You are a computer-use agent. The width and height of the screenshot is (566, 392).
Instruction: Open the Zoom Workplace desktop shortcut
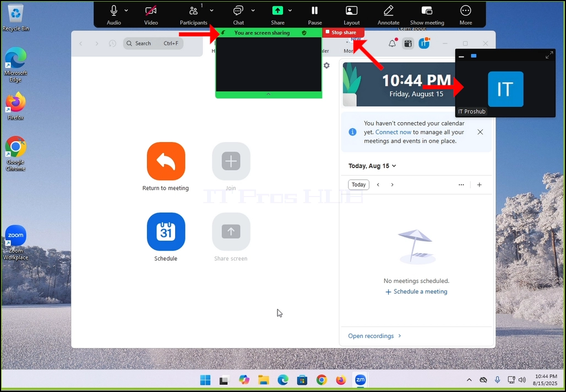coord(15,243)
